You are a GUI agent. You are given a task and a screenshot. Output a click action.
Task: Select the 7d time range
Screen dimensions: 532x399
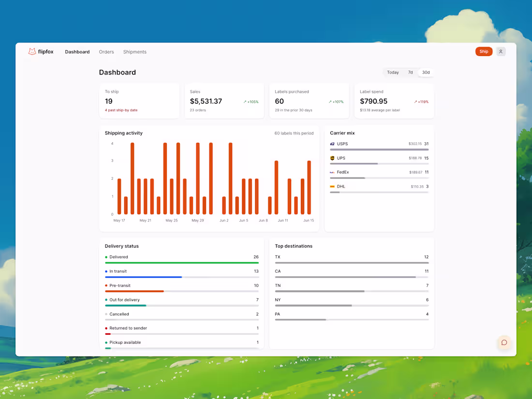pyautogui.click(x=410, y=72)
